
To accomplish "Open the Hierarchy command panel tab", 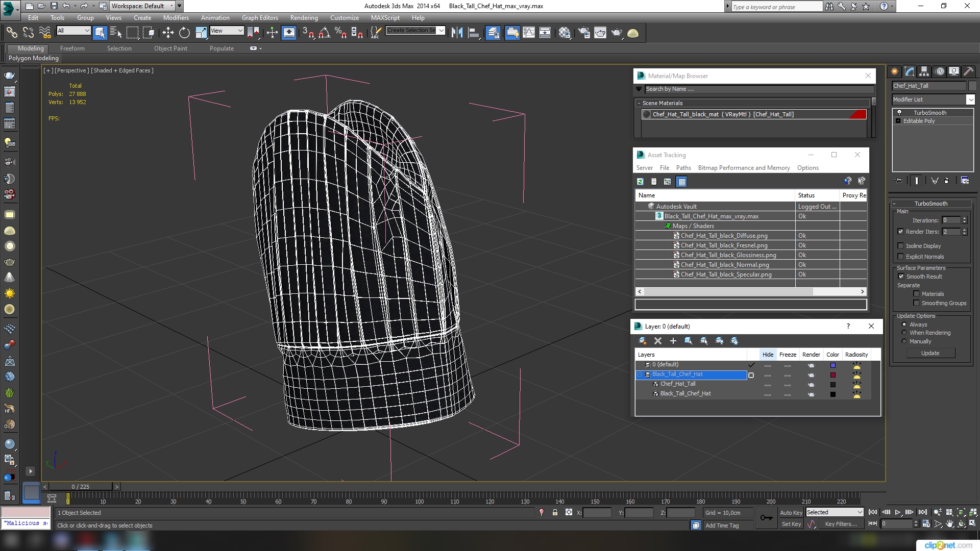I will (x=924, y=71).
